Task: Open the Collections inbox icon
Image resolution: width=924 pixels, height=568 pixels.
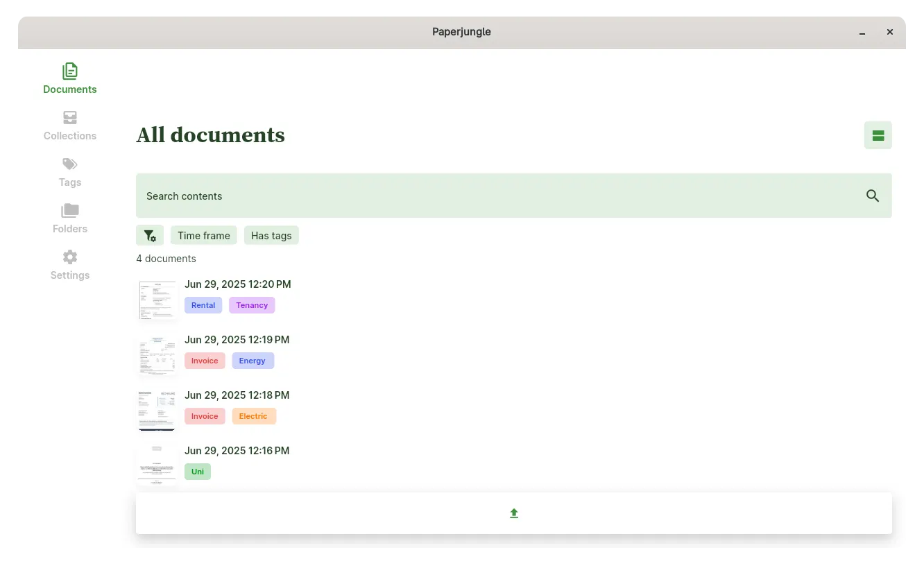Action: coord(70,117)
